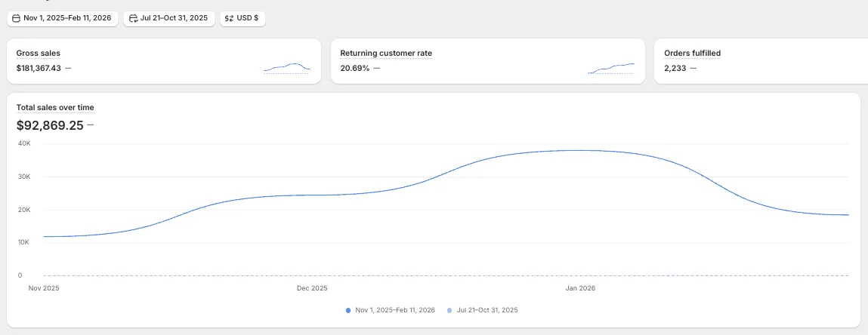This screenshot has width=868, height=335.
Task: Toggle the Nov 1, 2025–Feb 11, 2026 series label in the chart legend
Action: 395,310
